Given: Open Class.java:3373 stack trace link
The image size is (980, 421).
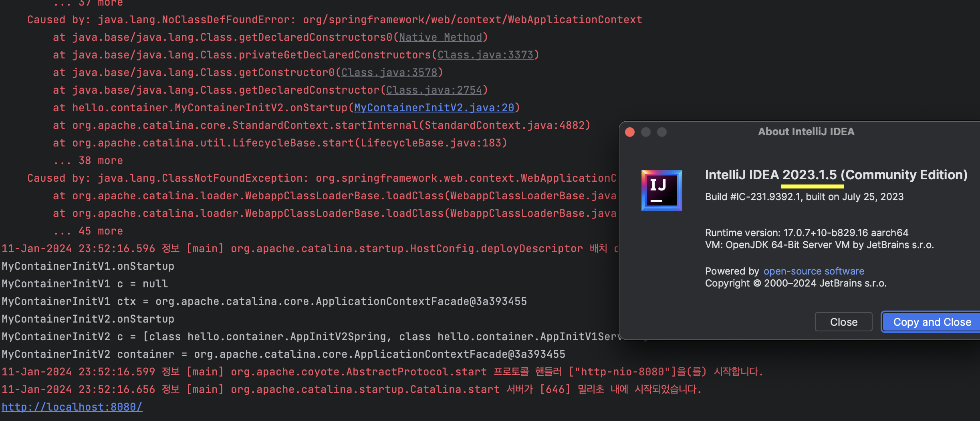Looking at the screenshot, I should pyautogui.click(x=485, y=55).
